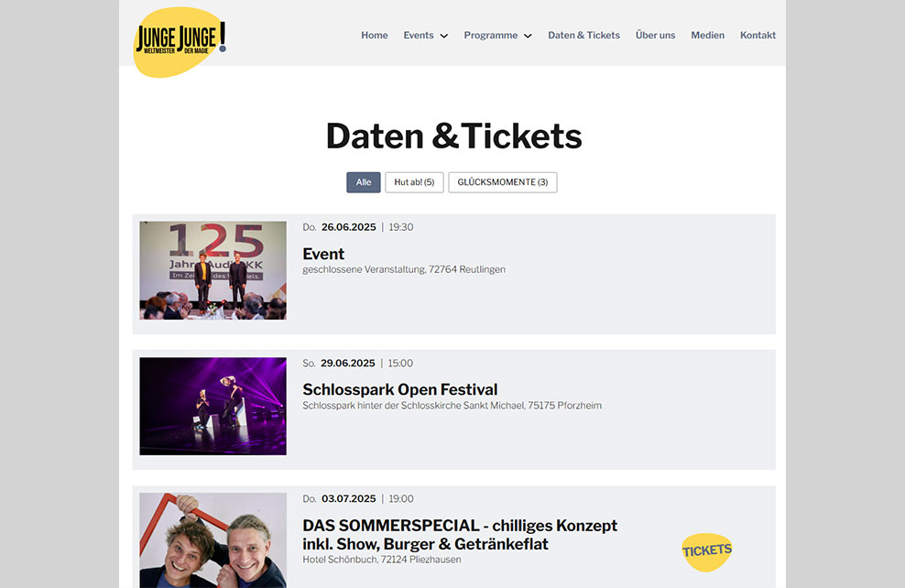Filter by GLÜCKSMOMENTE (3)
This screenshot has height=588, width=905.
[x=503, y=182]
